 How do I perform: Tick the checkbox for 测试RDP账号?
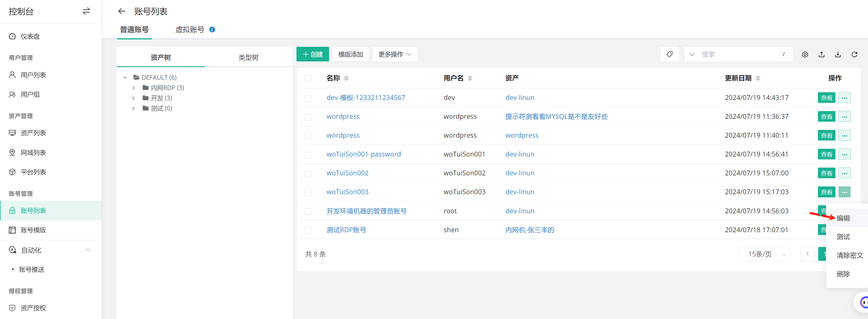pos(308,230)
